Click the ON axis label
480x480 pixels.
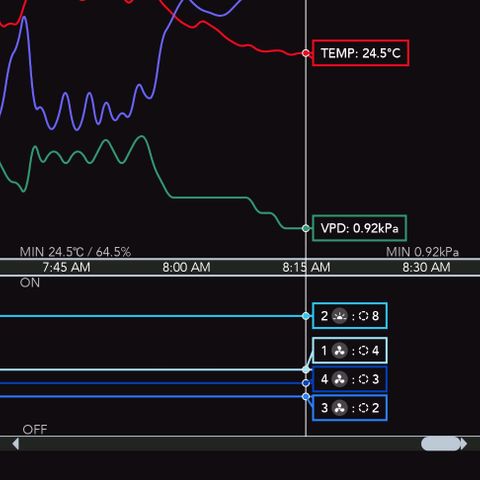[30, 283]
